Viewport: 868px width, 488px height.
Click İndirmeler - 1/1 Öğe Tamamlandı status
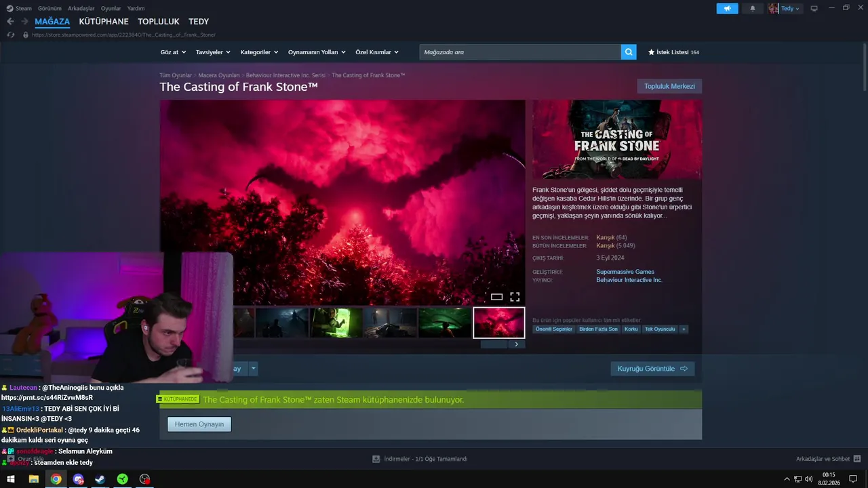[x=426, y=459]
